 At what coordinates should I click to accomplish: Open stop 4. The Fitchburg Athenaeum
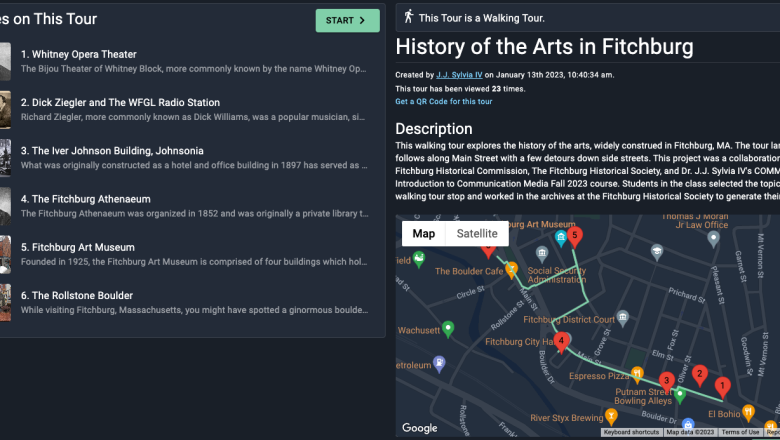click(x=86, y=199)
